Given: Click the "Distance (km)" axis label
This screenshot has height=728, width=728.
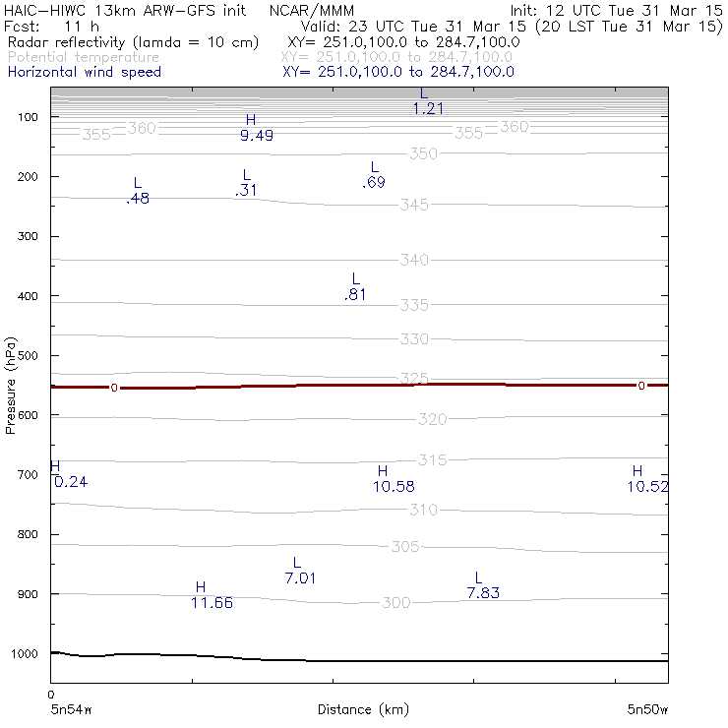Looking at the screenshot, I should [x=363, y=709].
